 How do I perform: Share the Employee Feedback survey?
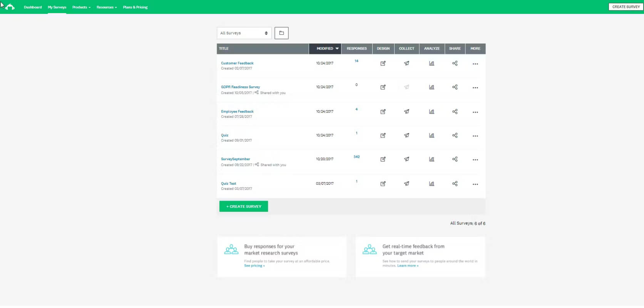click(x=455, y=112)
